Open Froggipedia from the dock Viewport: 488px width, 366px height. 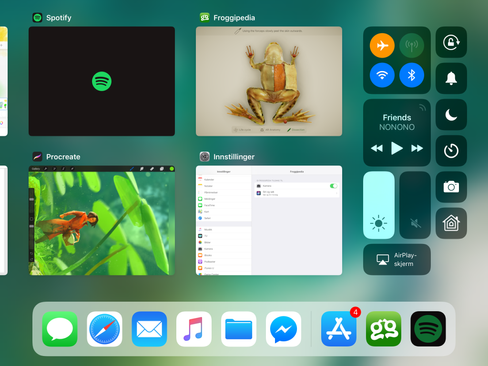tap(383, 329)
